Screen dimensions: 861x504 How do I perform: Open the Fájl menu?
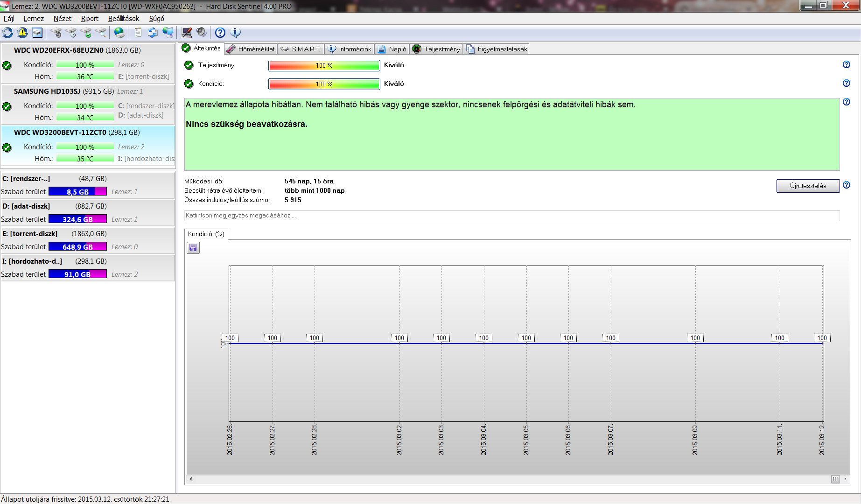point(9,19)
